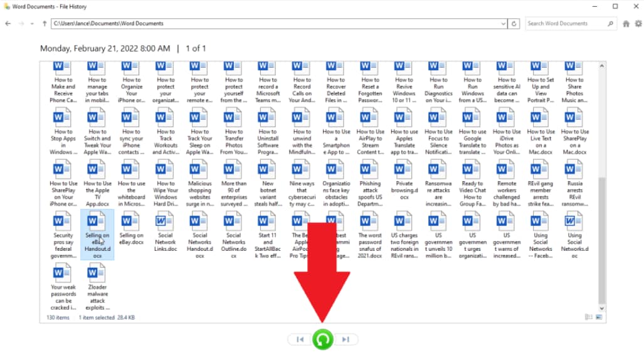Select Using Social Networks.doc file
The image size is (644, 353).
click(574, 234)
